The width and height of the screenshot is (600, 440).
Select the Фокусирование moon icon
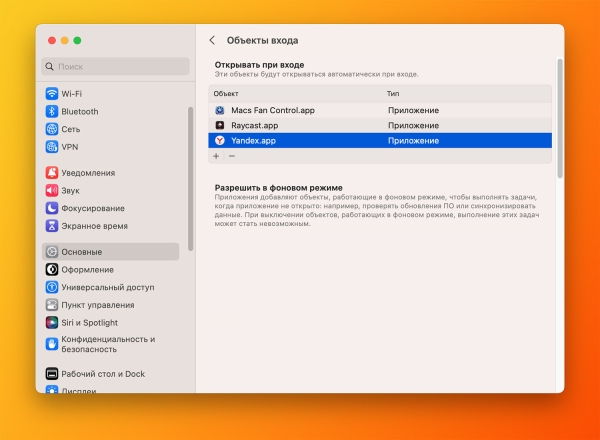click(52, 208)
